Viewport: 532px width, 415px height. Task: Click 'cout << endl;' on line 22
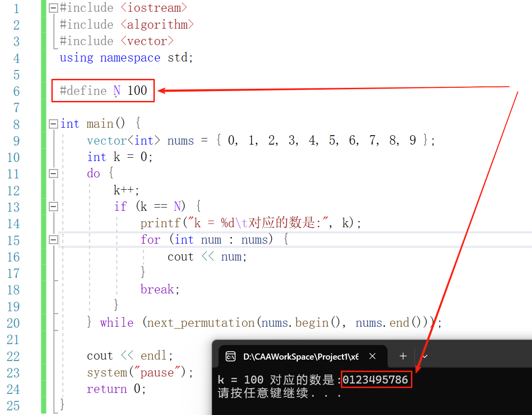click(130, 356)
